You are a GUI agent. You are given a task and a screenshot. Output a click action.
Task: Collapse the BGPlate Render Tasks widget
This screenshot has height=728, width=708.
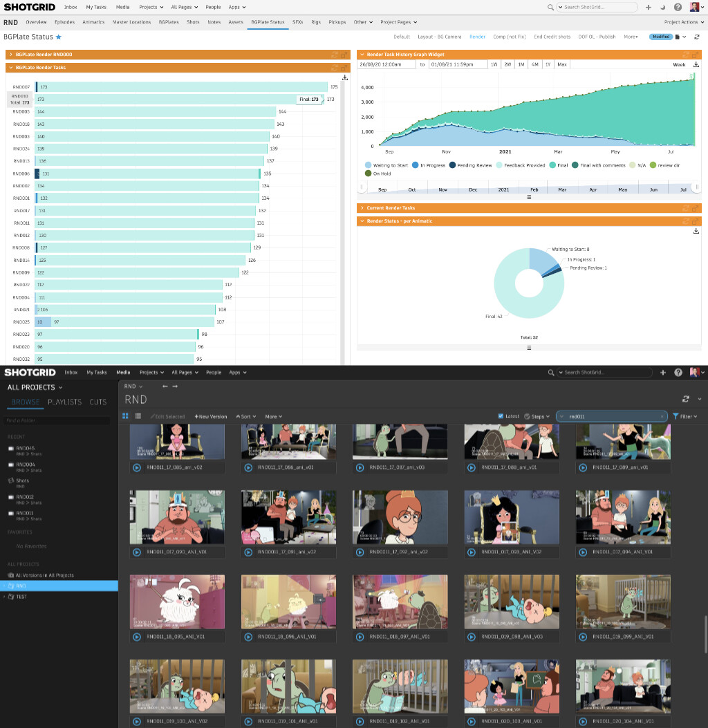(x=10, y=68)
